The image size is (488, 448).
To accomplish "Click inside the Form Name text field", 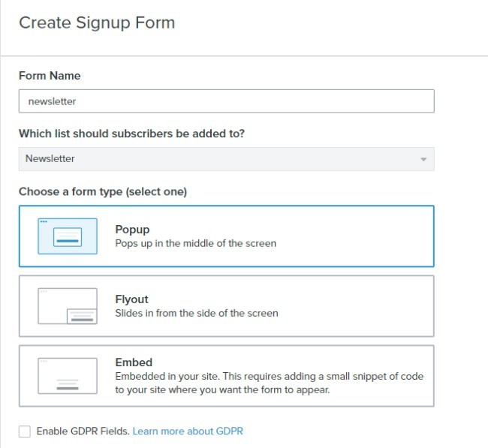I will point(225,101).
